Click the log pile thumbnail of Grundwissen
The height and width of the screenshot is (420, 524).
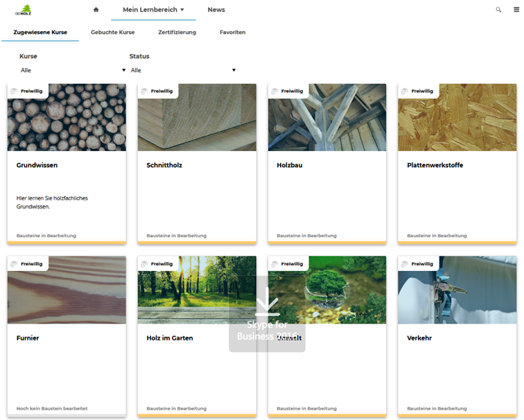click(67, 117)
